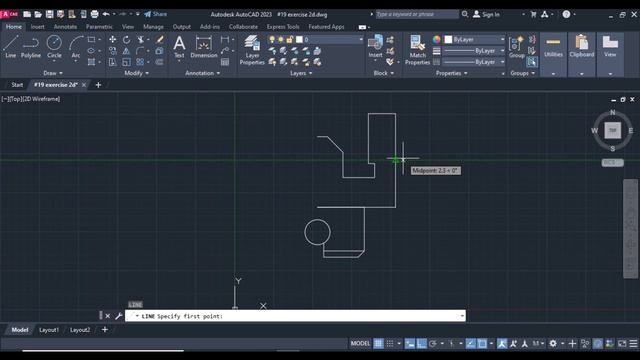Switch to Layout1 tab
The width and height of the screenshot is (640, 360).
coord(49,330)
